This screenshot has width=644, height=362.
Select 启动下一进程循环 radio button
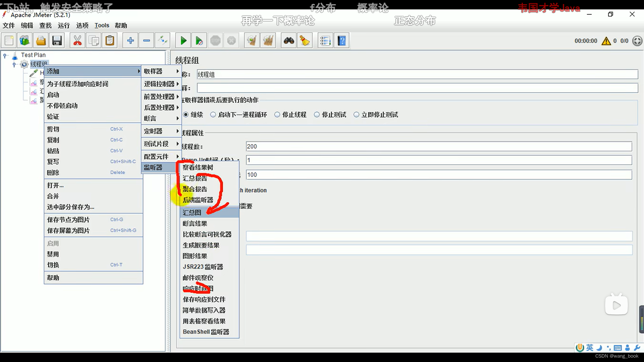click(213, 115)
